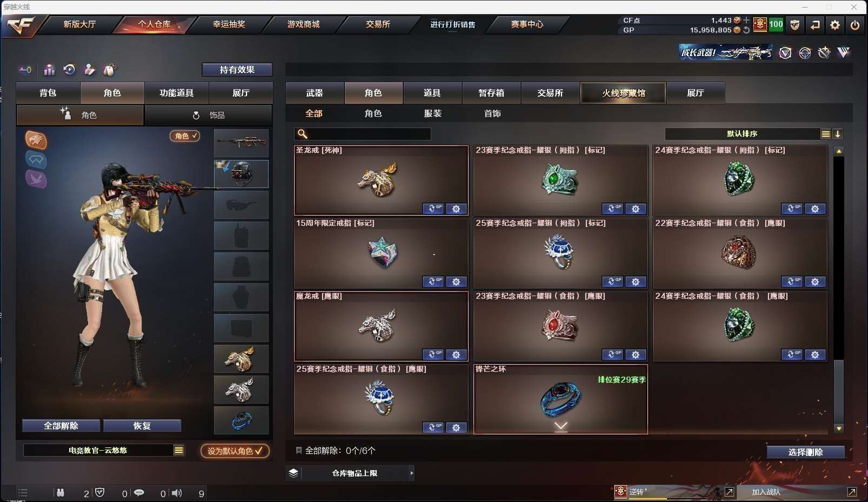
Task: Click the 选择删除 button
Action: [805, 452]
